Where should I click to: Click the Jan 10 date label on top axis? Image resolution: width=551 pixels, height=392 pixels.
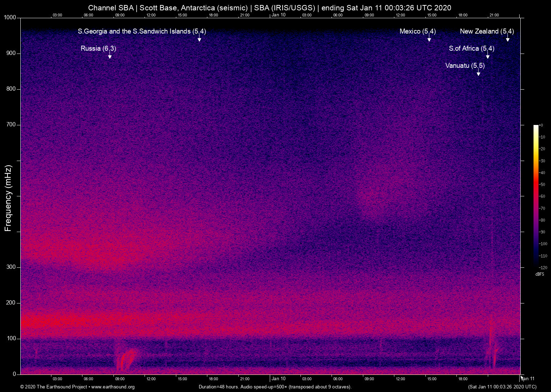[x=279, y=15]
